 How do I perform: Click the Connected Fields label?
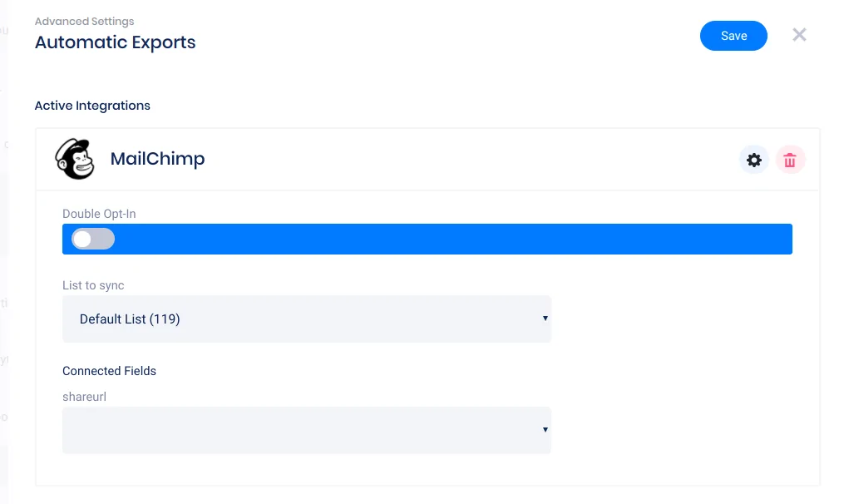(109, 371)
